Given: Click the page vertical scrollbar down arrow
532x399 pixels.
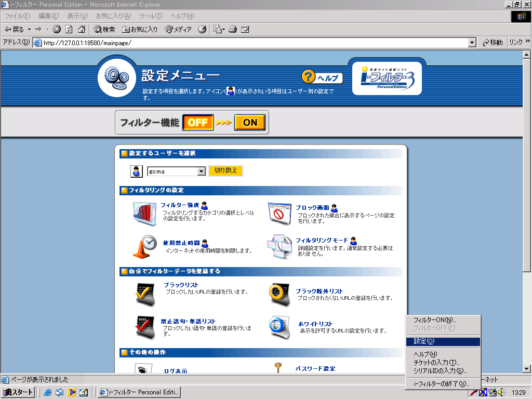Looking at the screenshot, I should tap(526, 369).
